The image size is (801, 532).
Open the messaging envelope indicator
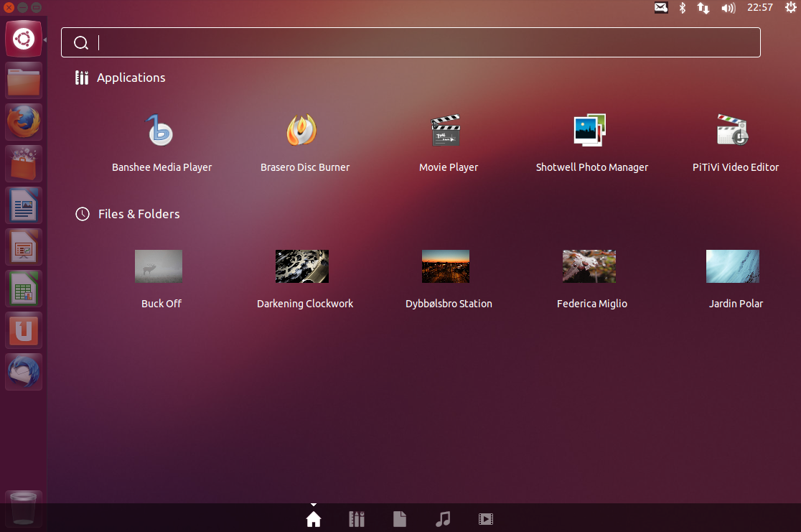coord(660,8)
